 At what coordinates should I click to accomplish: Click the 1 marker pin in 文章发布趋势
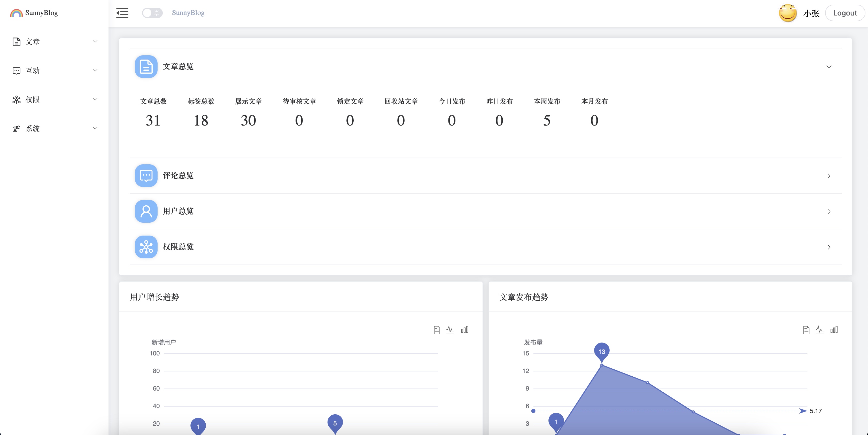click(556, 423)
